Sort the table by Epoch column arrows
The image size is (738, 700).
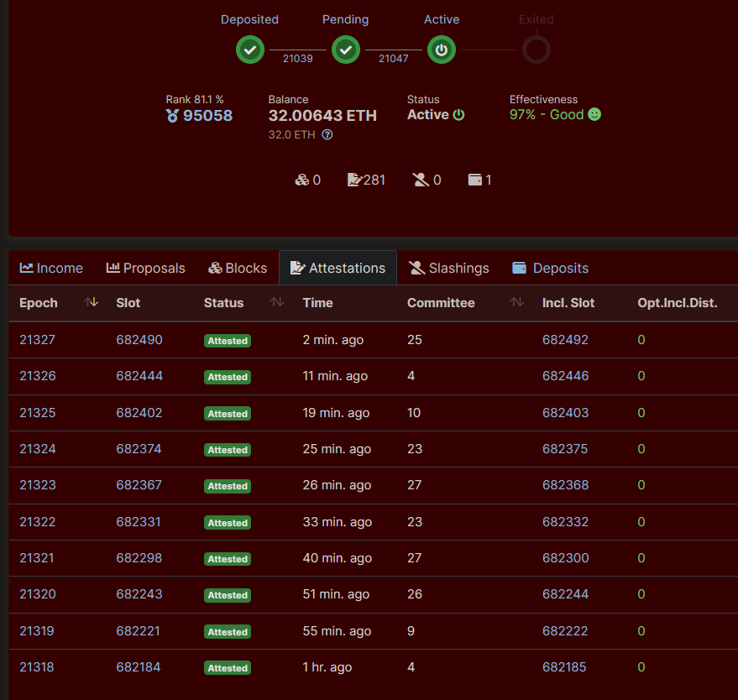click(x=92, y=302)
